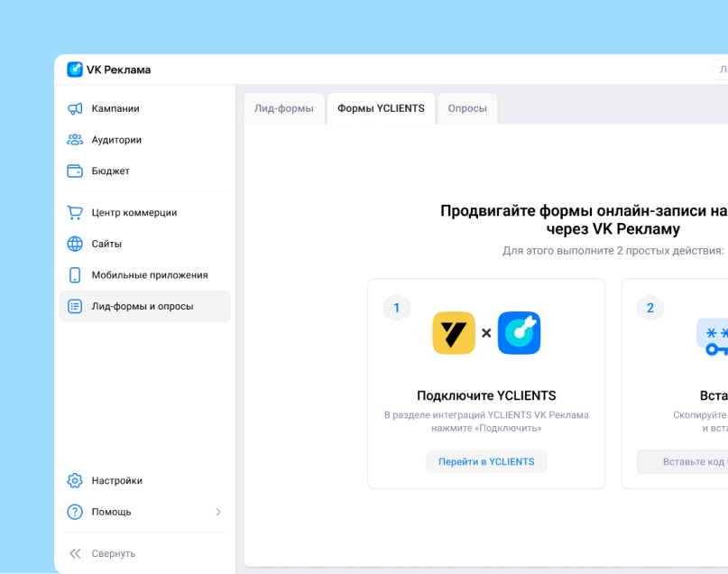Open Настройки from the sidebar
Viewport: 728px width, 574px height.
pyautogui.click(x=145, y=481)
